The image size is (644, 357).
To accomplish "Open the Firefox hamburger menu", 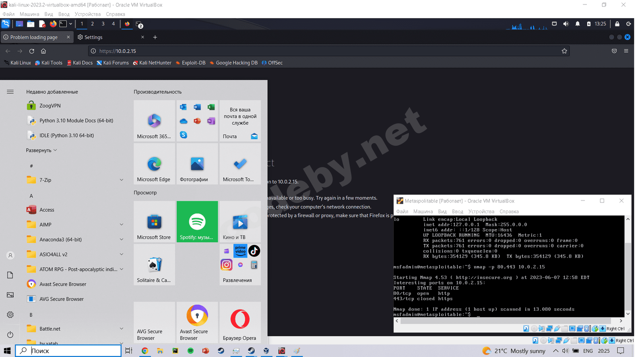I will (x=626, y=51).
